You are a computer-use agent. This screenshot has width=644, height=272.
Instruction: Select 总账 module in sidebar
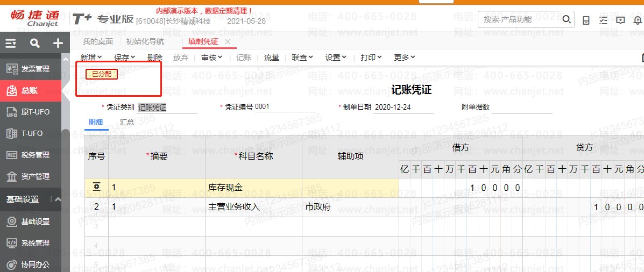(31, 91)
